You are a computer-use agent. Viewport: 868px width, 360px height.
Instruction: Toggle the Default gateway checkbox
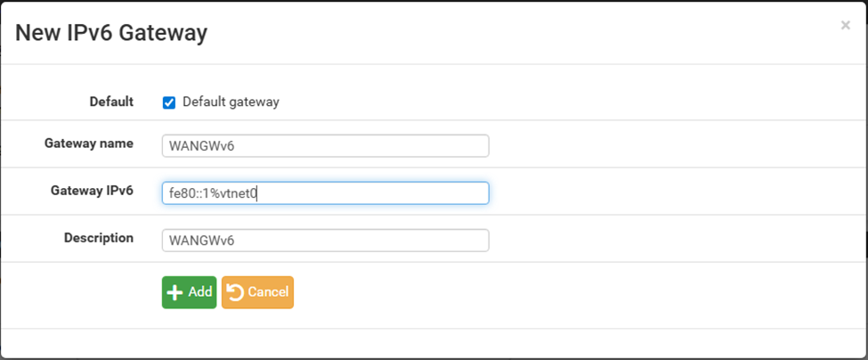pyautogui.click(x=169, y=102)
